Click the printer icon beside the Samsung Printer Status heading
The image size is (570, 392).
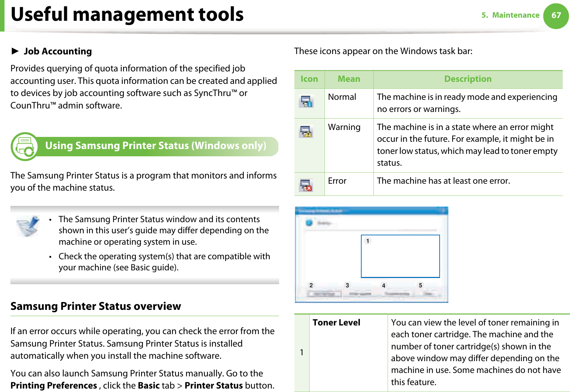(x=25, y=147)
